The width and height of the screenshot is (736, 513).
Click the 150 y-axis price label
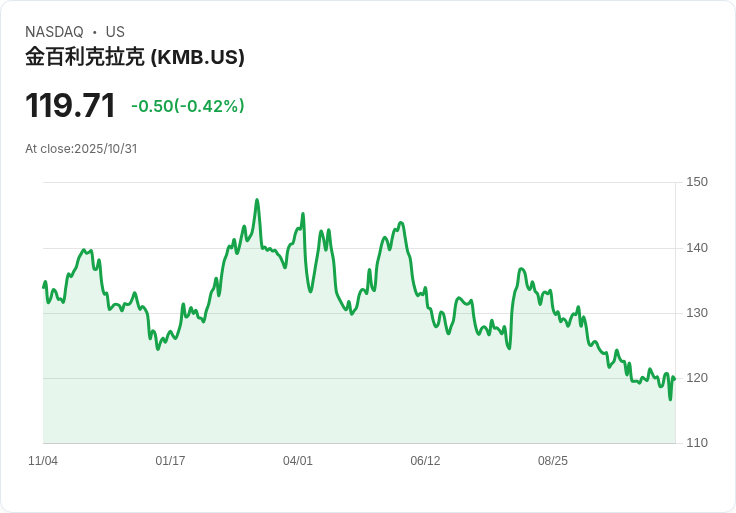(697, 182)
